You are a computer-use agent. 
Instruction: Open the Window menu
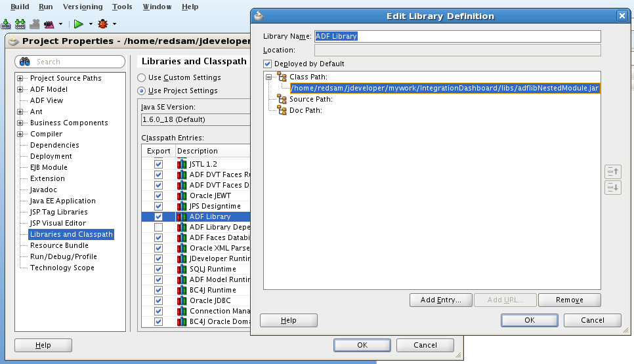coord(158,7)
